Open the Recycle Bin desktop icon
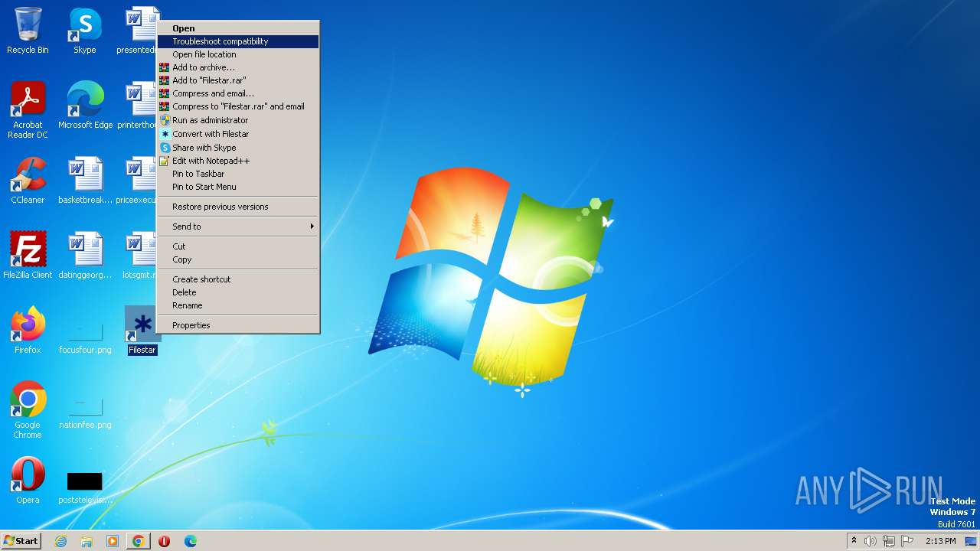Image resolution: width=980 pixels, height=551 pixels. pos(28,31)
